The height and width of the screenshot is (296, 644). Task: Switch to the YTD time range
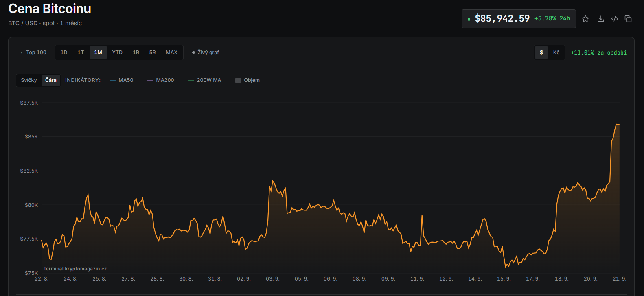pyautogui.click(x=117, y=53)
